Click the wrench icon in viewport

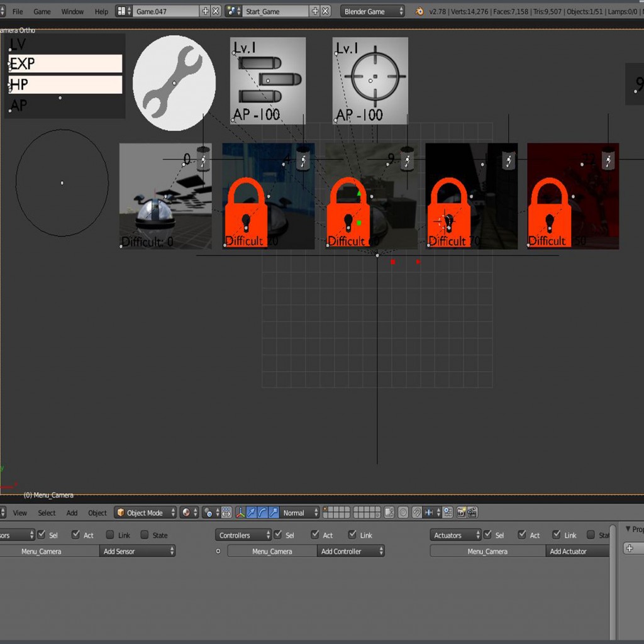[x=174, y=83]
